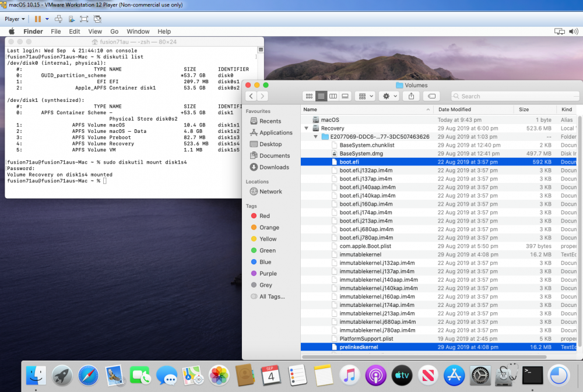Click the Share toolbar button
The image size is (583, 392).
pos(411,96)
